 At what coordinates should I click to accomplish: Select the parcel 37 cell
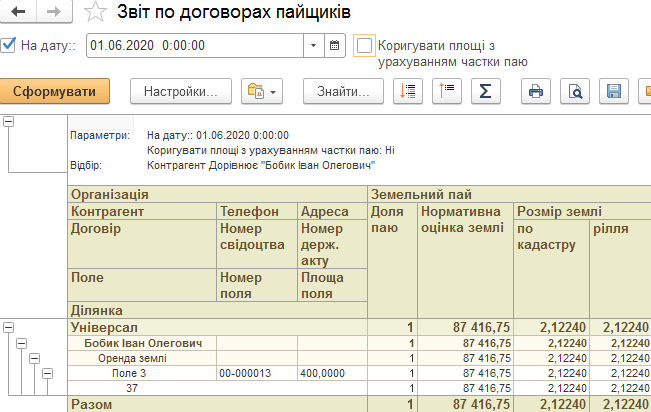pos(218,388)
